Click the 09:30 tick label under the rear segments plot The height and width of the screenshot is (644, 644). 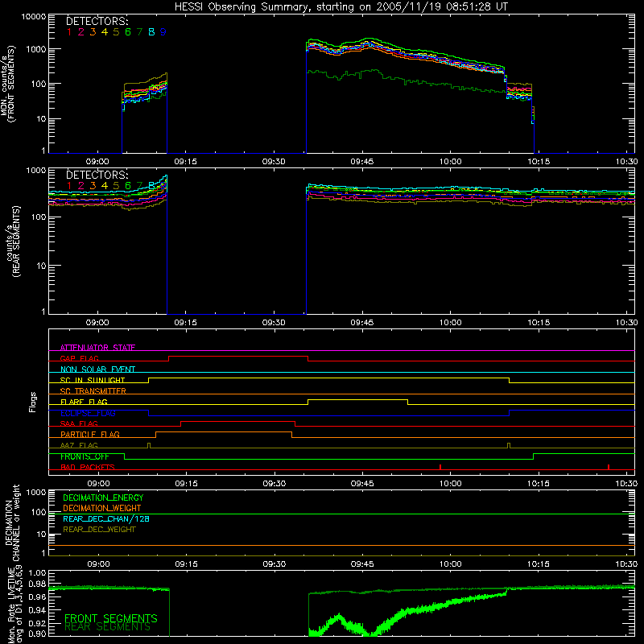point(274,323)
